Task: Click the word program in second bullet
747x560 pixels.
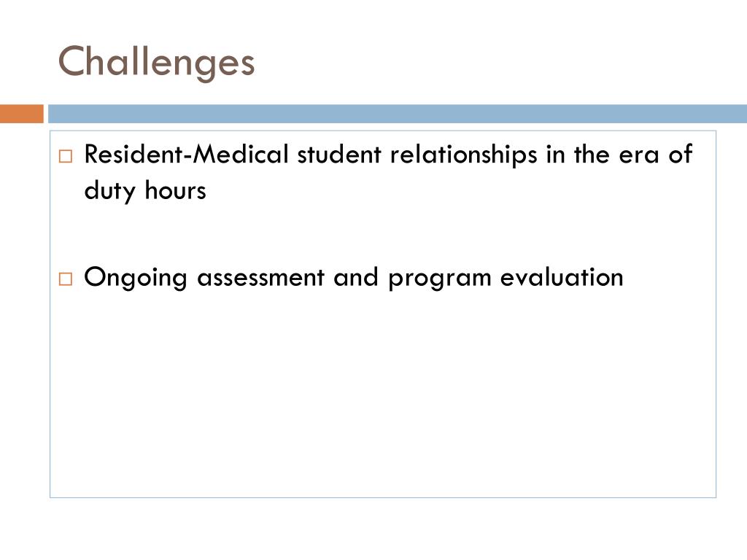Action: [x=440, y=279]
